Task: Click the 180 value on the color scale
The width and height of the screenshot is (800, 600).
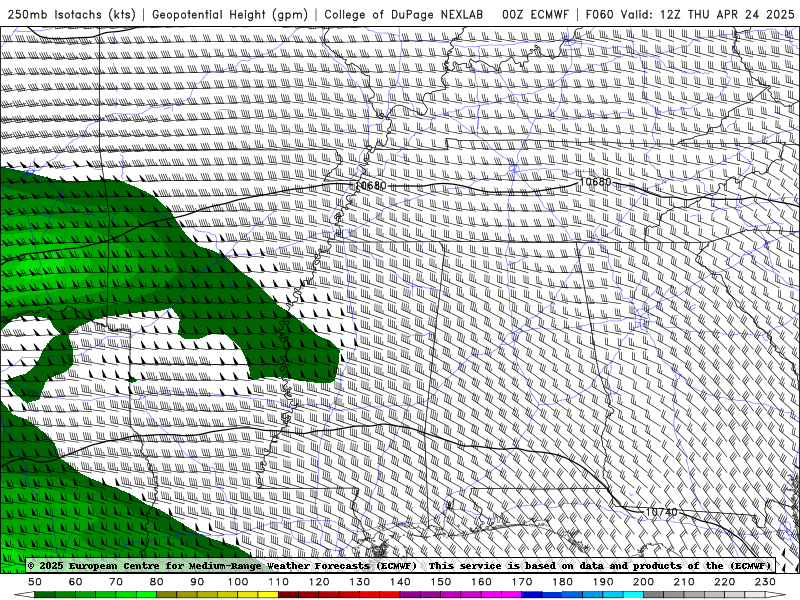Action: point(562,582)
